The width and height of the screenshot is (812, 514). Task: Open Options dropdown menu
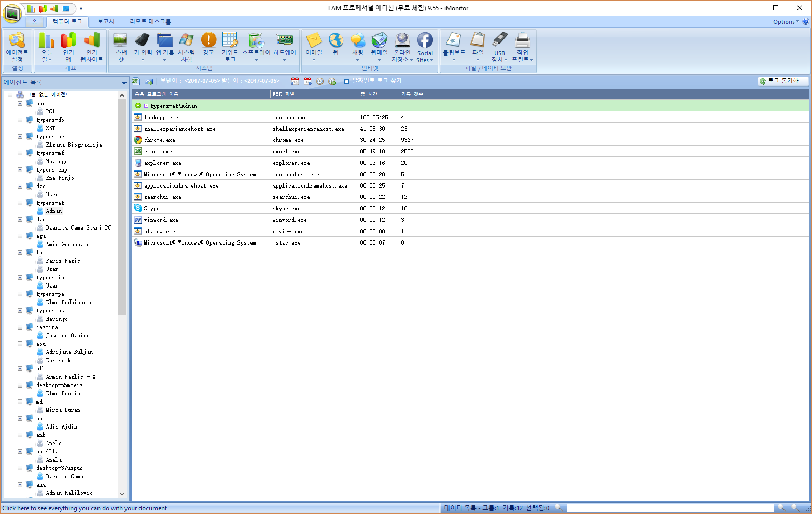coord(786,22)
